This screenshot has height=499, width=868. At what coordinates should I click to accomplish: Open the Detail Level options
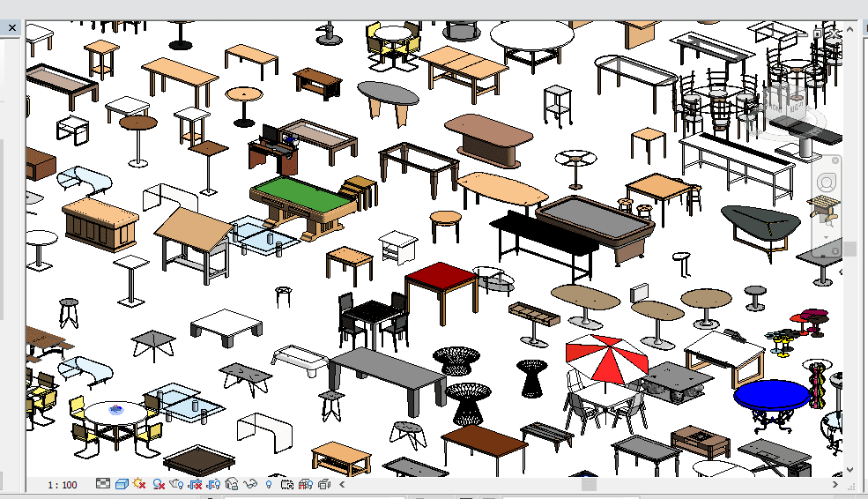(x=103, y=484)
